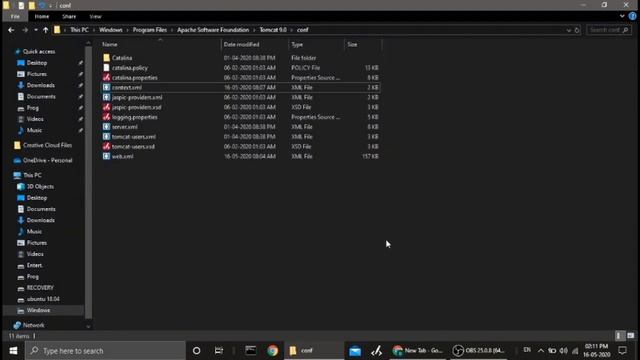
Task: Switch to large icons view layout
Action: pyautogui.click(x=631, y=336)
